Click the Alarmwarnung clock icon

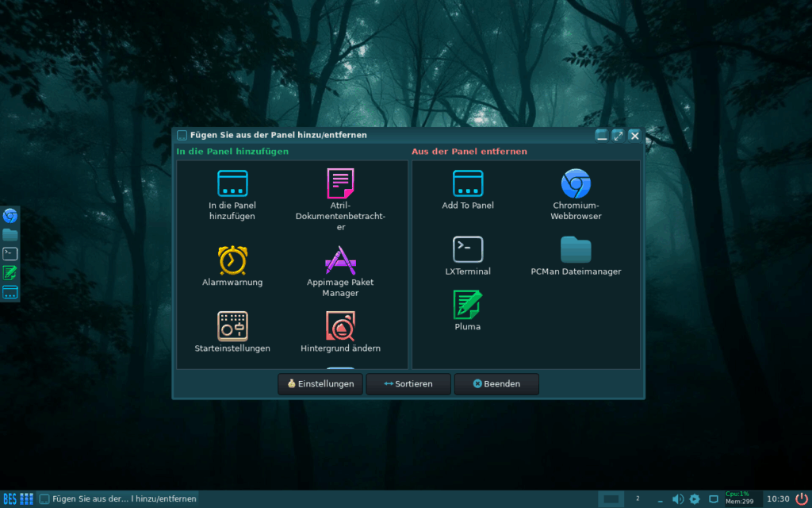pyautogui.click(x=232, y=260)
